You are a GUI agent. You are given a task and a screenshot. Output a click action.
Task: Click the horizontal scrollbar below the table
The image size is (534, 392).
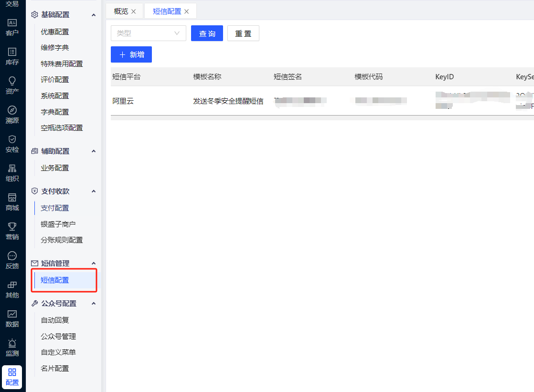pos(322,118)
